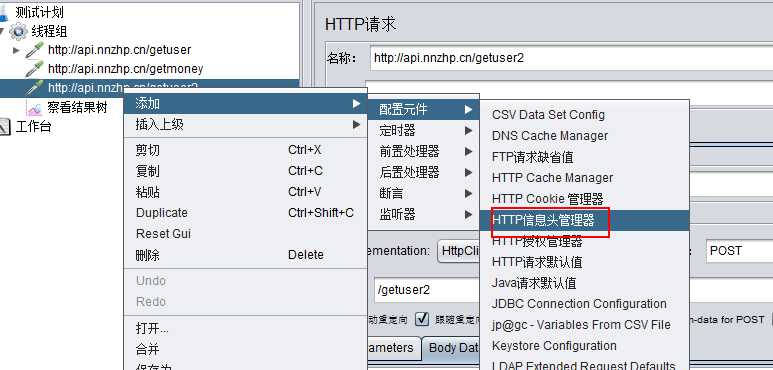This screenshot has height=370, width=773.
Task: Choose Duplicate from the context menu
Action: [246, 213]
